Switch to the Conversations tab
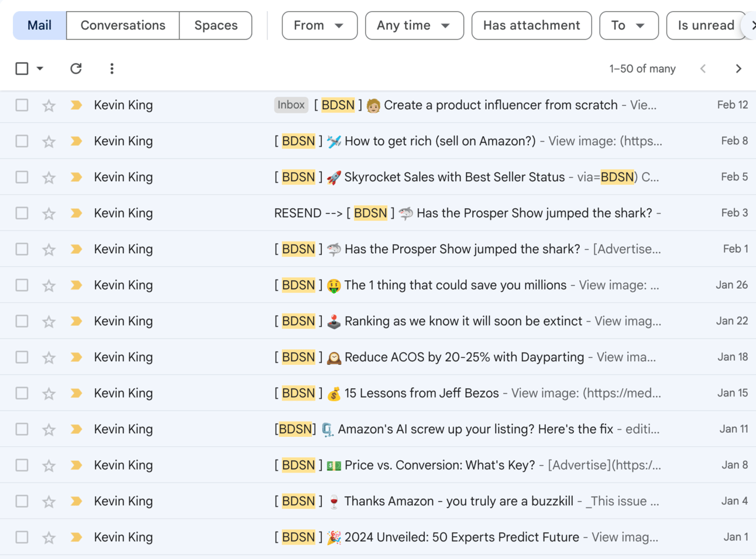This screenshot has width=756, height=559. click(x=123, y=26)
